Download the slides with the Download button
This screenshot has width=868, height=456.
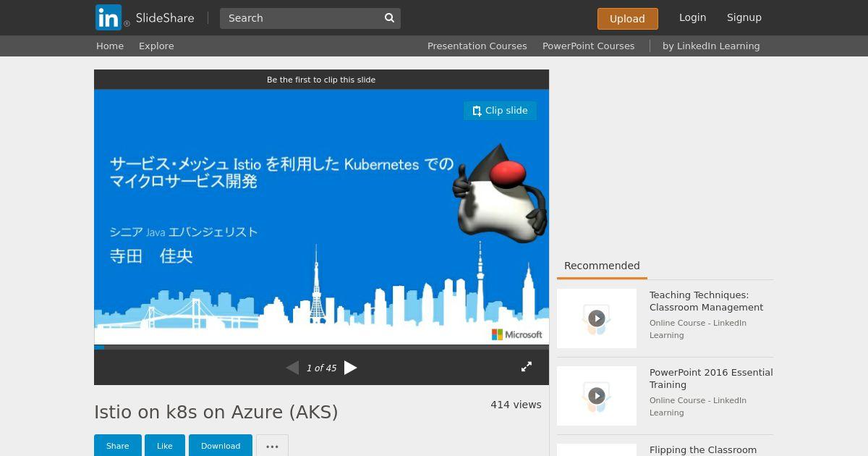tap(221, 445)
